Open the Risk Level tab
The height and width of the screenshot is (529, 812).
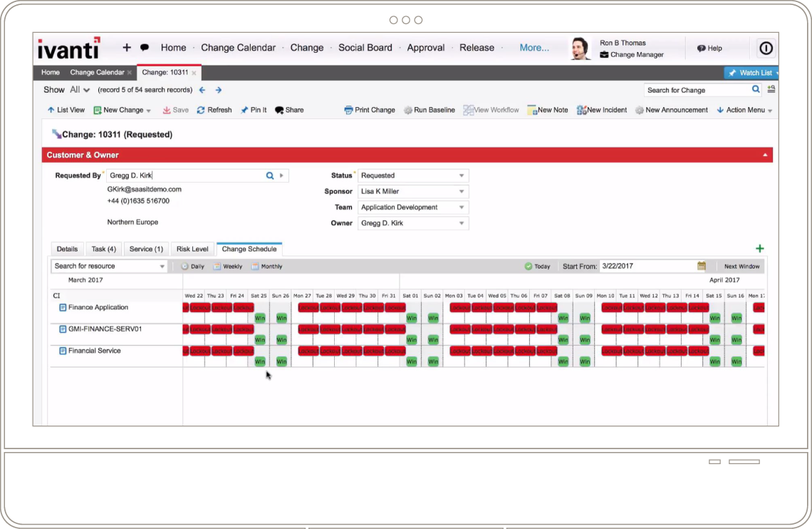[192, 250]
